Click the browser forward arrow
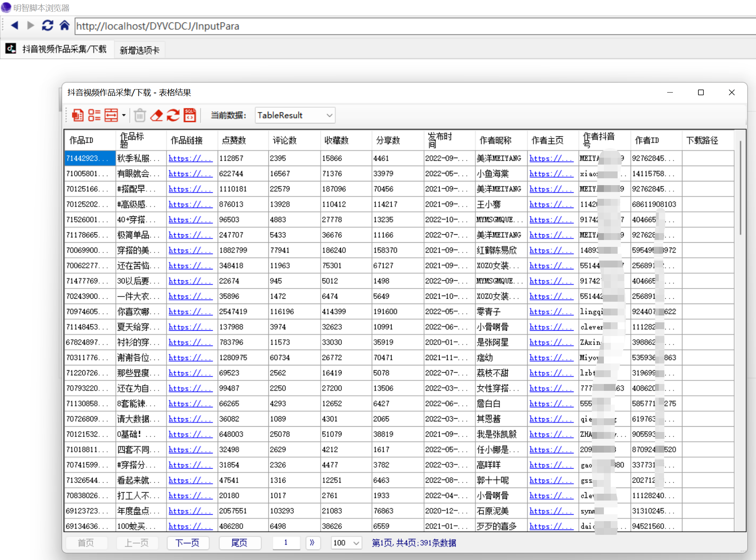 pos(31,26)
